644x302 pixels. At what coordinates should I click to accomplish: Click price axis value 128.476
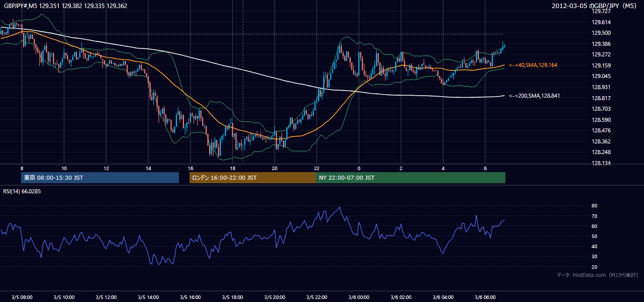(601, 130)
